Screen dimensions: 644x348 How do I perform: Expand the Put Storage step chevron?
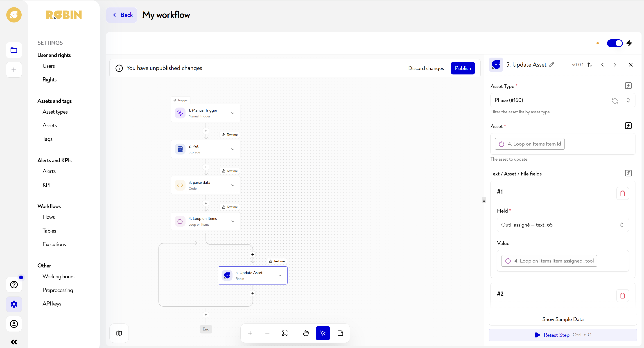233,149
